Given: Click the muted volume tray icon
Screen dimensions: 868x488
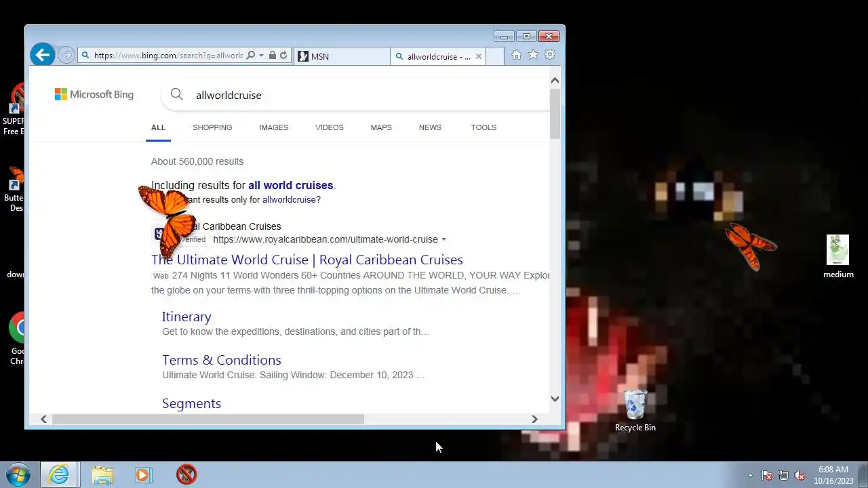Looking at the screenshot, I should [x=800, y=475].
